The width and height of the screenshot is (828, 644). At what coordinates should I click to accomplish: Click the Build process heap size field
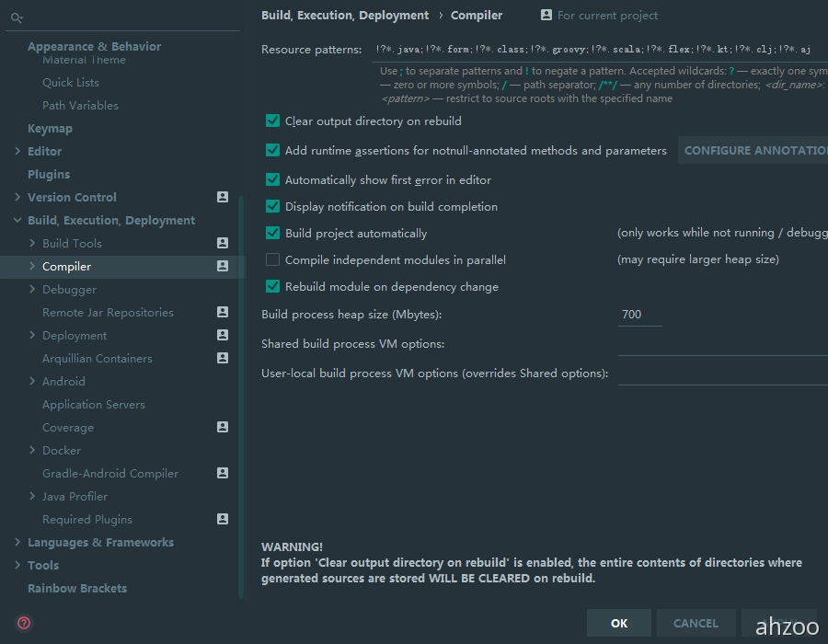click(639, 315)
